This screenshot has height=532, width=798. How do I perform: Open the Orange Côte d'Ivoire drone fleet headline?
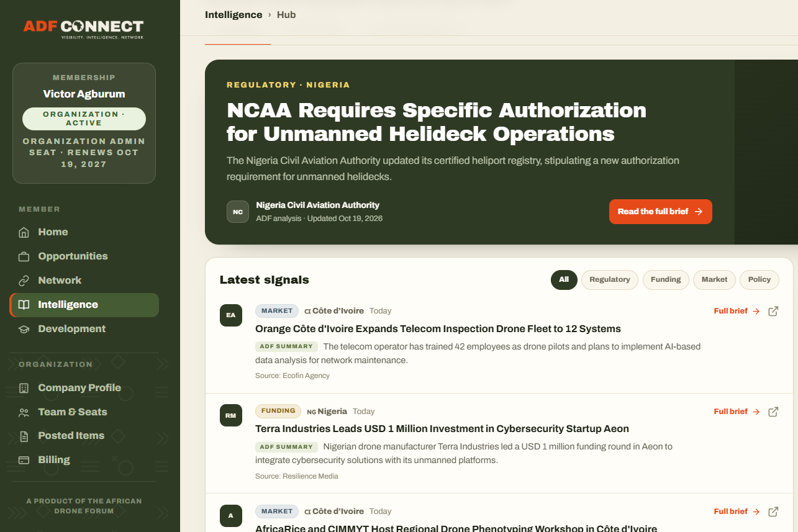438,329
